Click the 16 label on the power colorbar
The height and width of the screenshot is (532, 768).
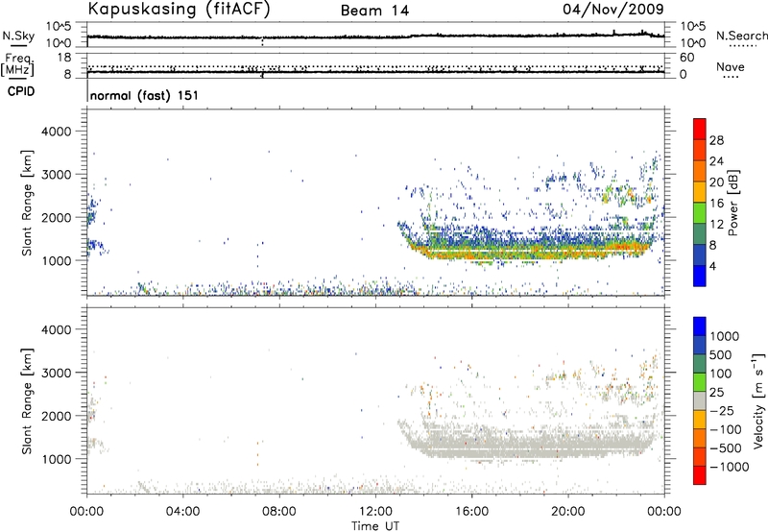pyautogui.click(x=716, y=204)
